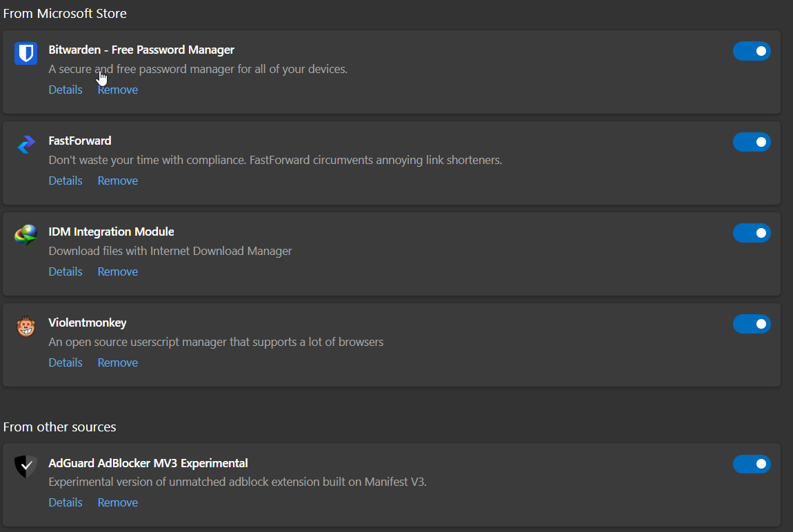Remove the Bitwarden extension
The width and height of the screenshot is (793, 532).
click(118, 90)
